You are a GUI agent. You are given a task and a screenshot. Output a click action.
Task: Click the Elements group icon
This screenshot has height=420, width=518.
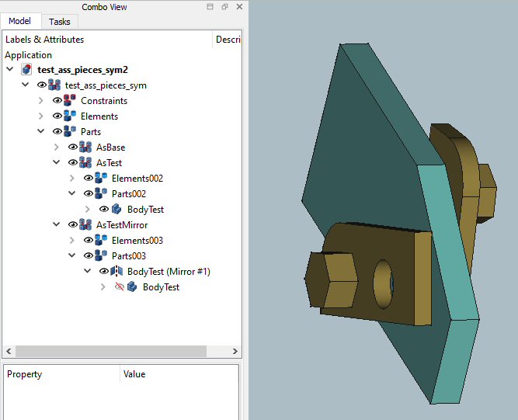70,116
